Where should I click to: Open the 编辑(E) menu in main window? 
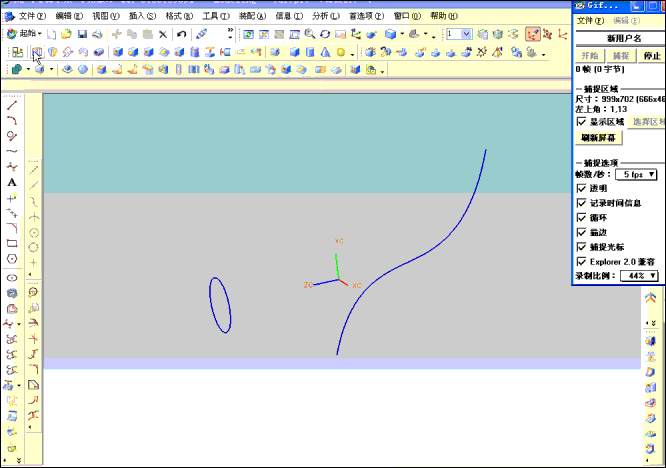[69, 16]
